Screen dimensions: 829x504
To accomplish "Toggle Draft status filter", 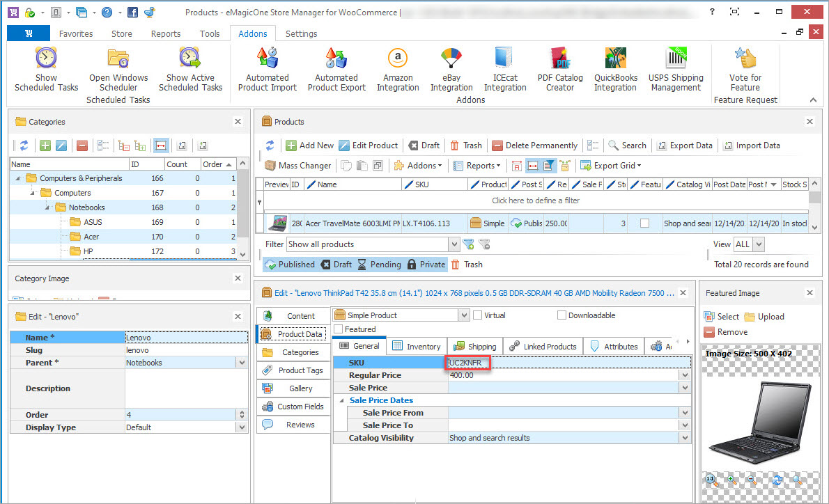I will tap(336, 265).
